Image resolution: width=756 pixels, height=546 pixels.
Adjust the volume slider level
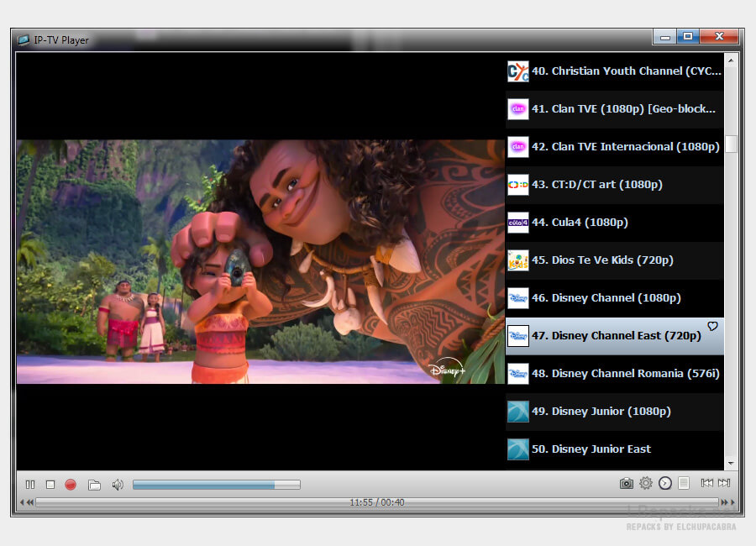[217, 485]
